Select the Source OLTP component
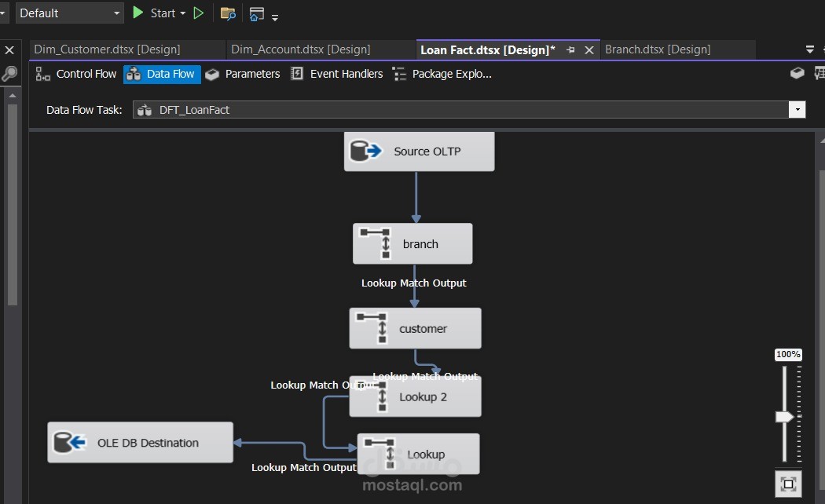The height and width of the screenshot is (504, 825). click(x=419, y=151)
